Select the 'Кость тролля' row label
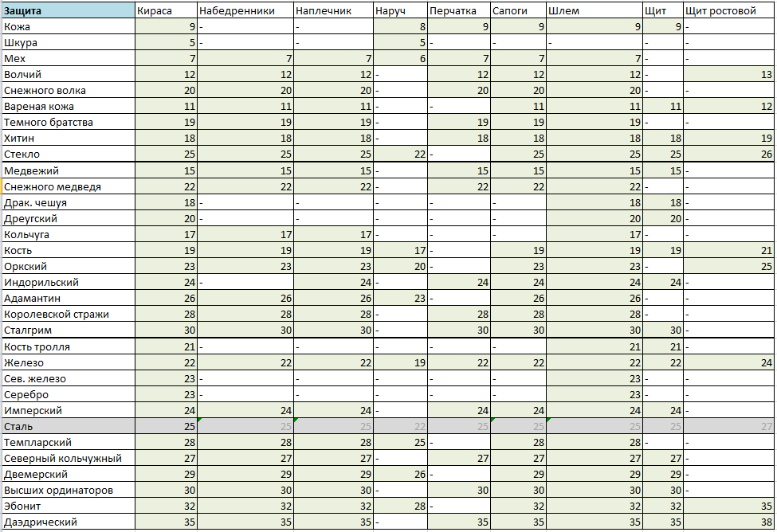 point(69,346)
